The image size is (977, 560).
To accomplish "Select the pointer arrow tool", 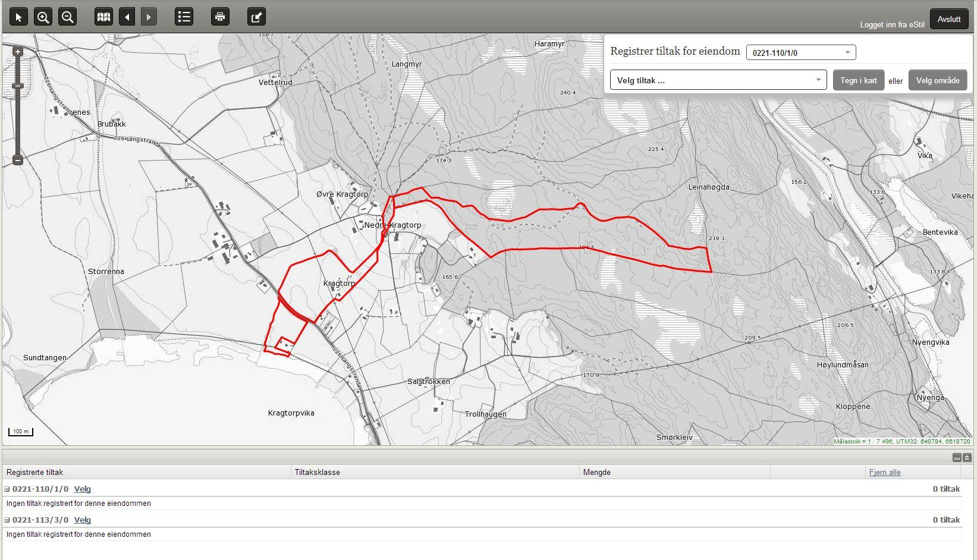I will tap(18, 17).
